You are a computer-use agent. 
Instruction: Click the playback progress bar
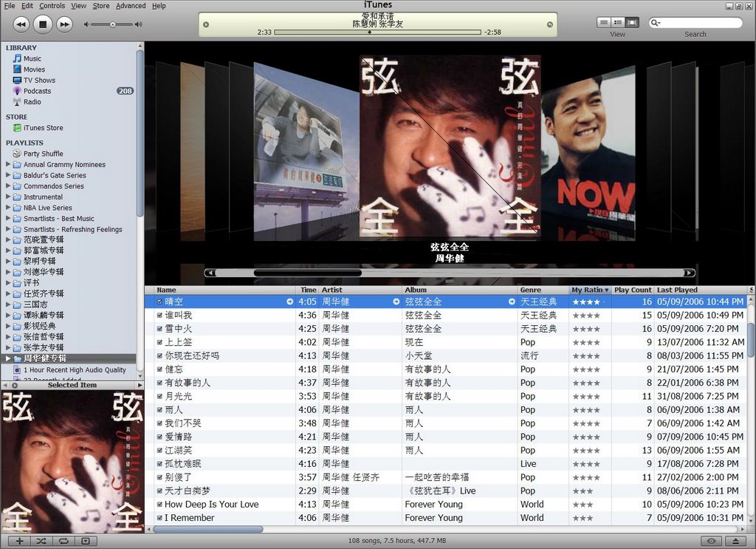[377, 33]
